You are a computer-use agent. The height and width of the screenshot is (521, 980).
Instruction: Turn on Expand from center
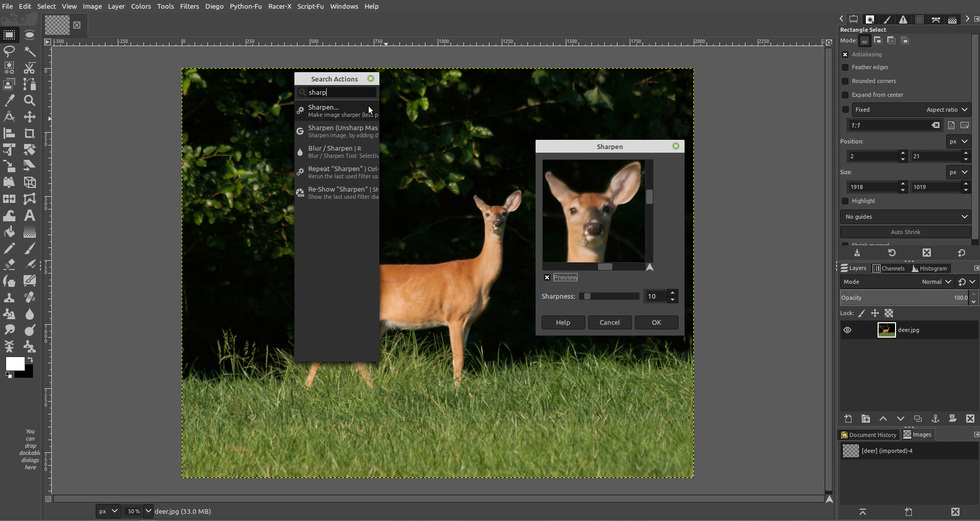coord(845,95)
